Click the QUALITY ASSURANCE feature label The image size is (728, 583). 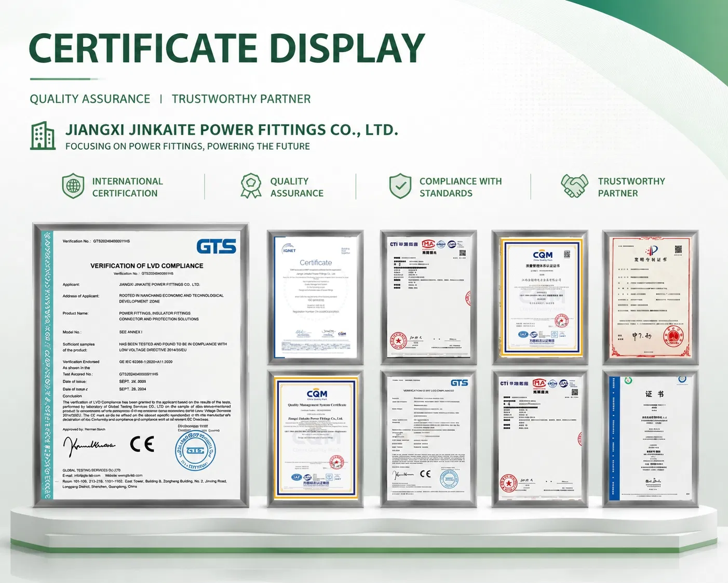pyautogui.click(x=296, y=187)
